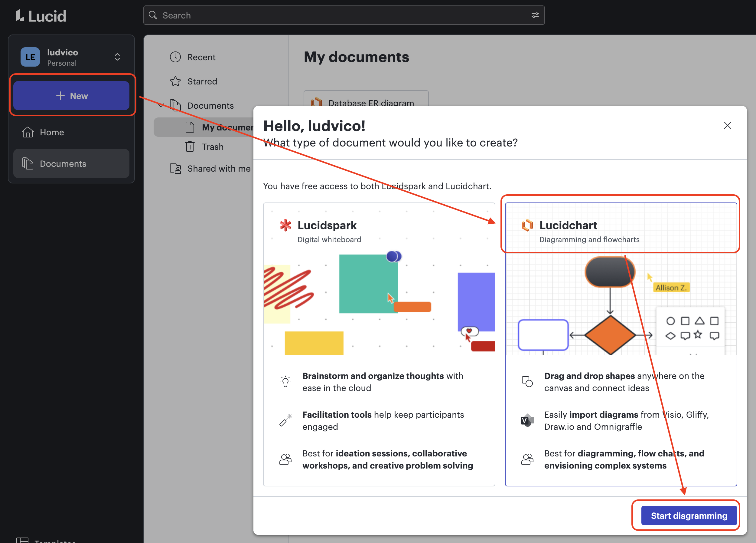Click the Documents pages icon in left sidebar
This screenshot has width=756, height=543.
28,163
